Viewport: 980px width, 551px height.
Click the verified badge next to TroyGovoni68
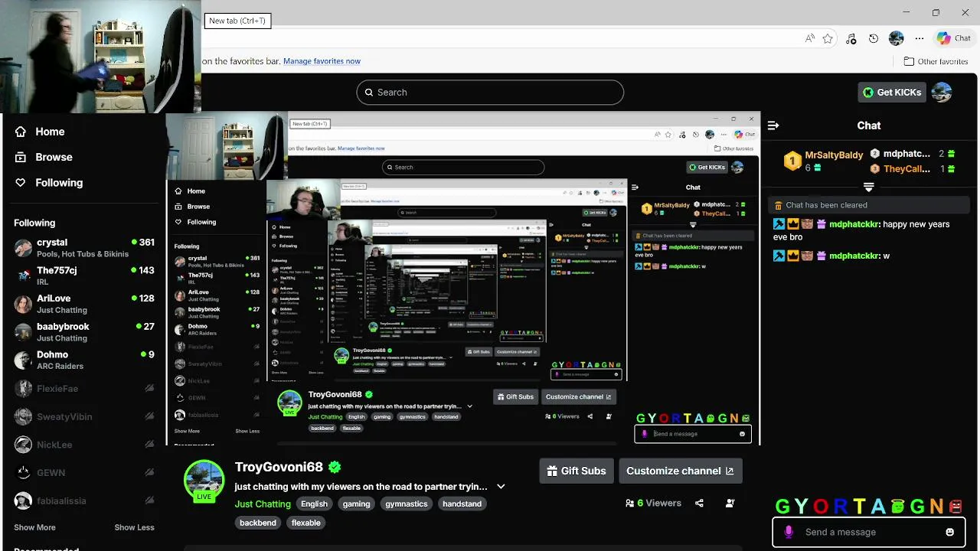[335, 467]
